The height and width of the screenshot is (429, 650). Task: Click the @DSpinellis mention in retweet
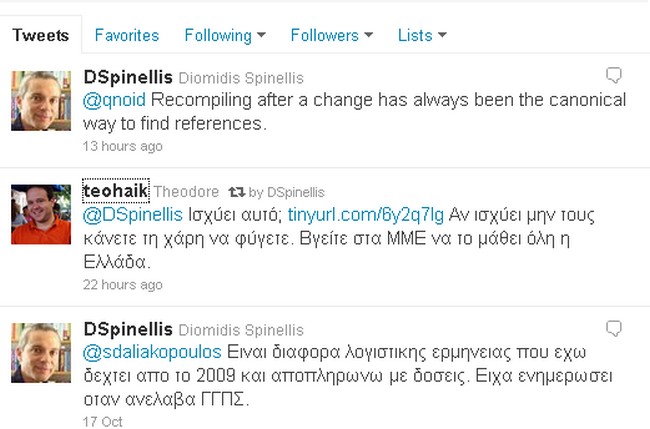[132, 214]
